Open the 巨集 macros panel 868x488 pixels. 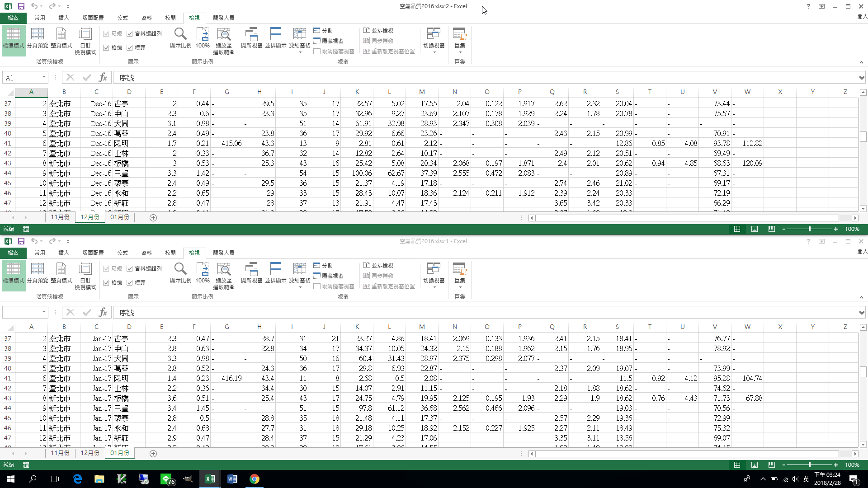[459, 36]
